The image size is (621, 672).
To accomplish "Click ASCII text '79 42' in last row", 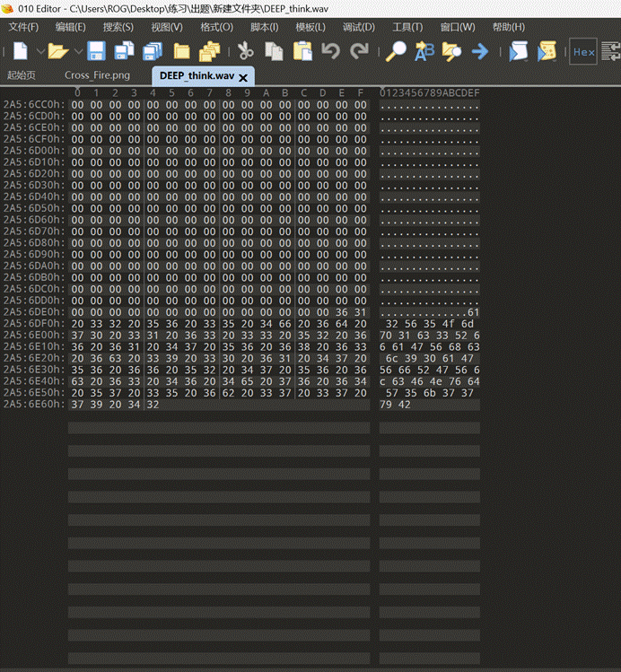I will 395,405.
